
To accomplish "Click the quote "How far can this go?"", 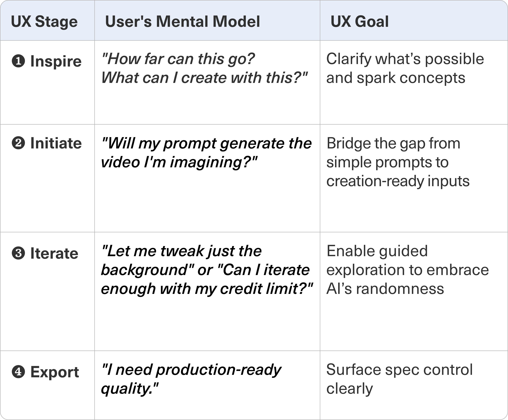I will (178, 59).
